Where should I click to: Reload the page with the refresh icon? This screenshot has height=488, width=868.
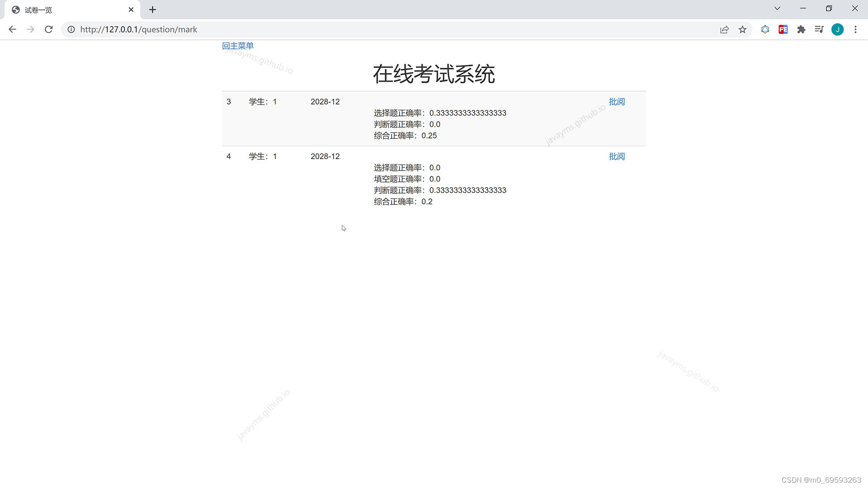pos(49,29)
